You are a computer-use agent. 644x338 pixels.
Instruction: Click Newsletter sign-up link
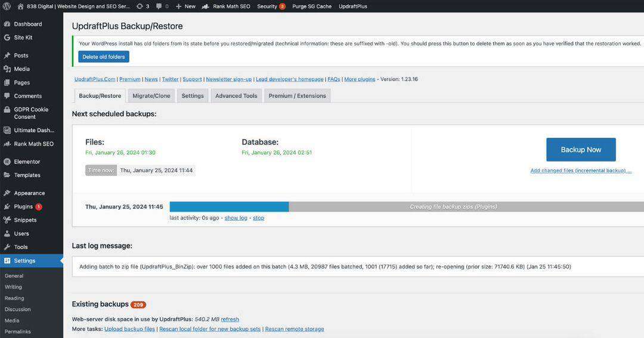pyautogui.click(x=229, y=79)
